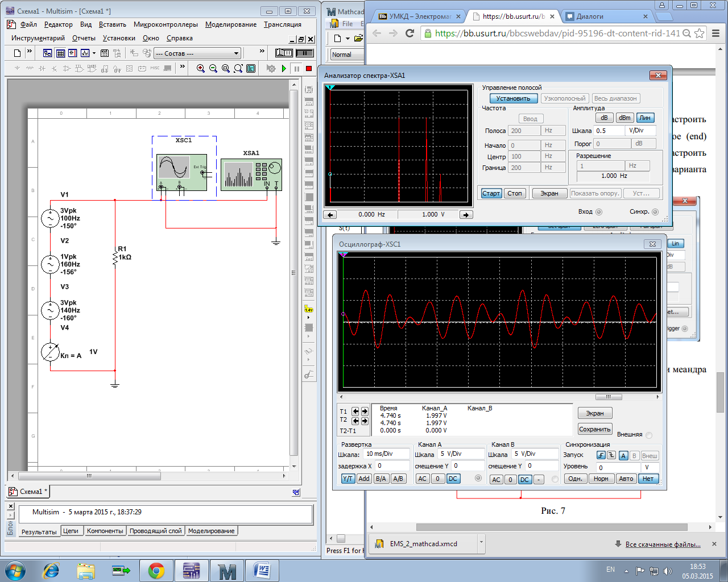Set trigger mode to Нет

(648, 479)
